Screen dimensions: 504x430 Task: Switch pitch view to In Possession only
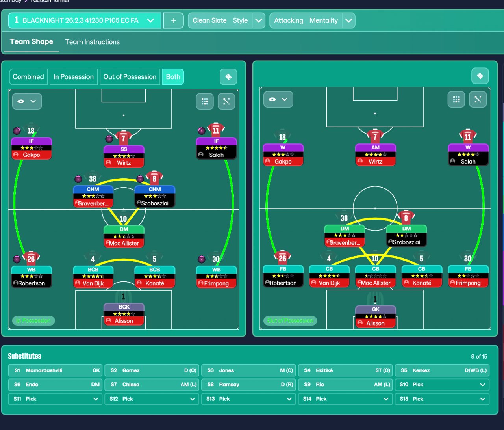[x=74, y=77]
